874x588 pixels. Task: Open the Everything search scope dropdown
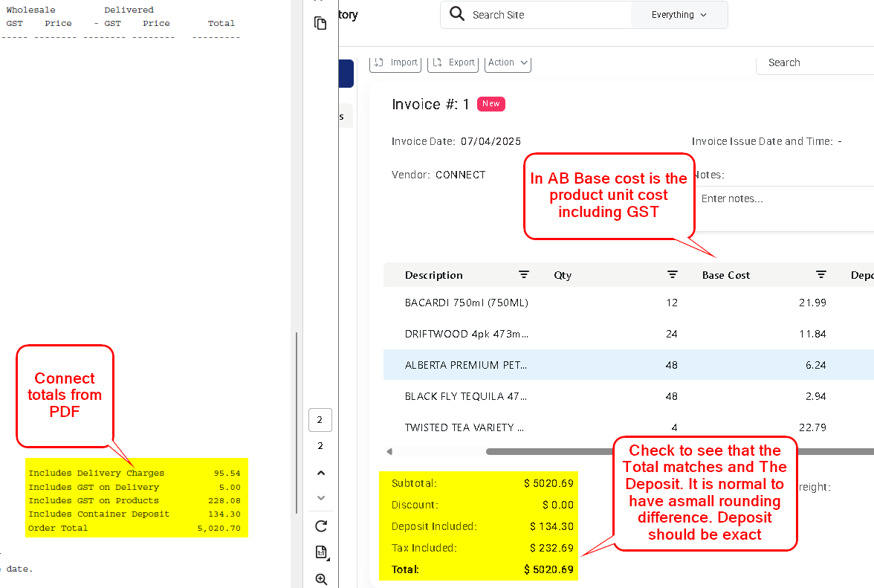679,14
